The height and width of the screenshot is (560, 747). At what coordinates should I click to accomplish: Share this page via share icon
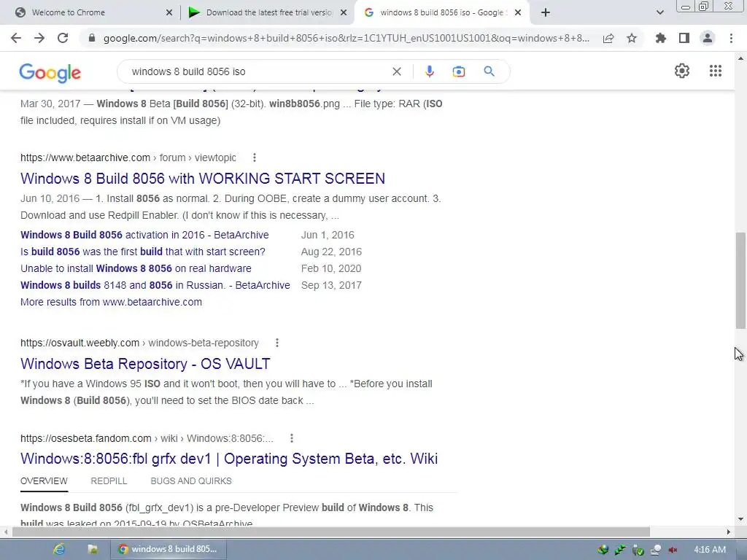point(608,38)
